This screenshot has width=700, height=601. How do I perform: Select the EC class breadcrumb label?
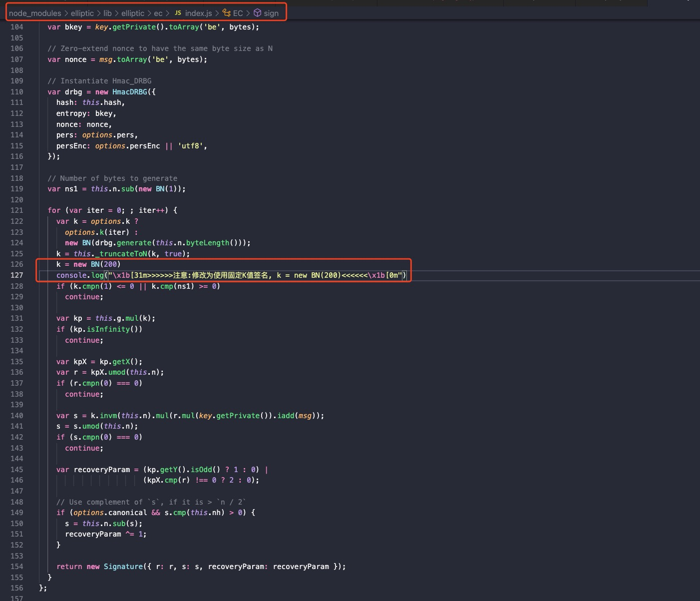pyautogui.click(x=238, y=13)
